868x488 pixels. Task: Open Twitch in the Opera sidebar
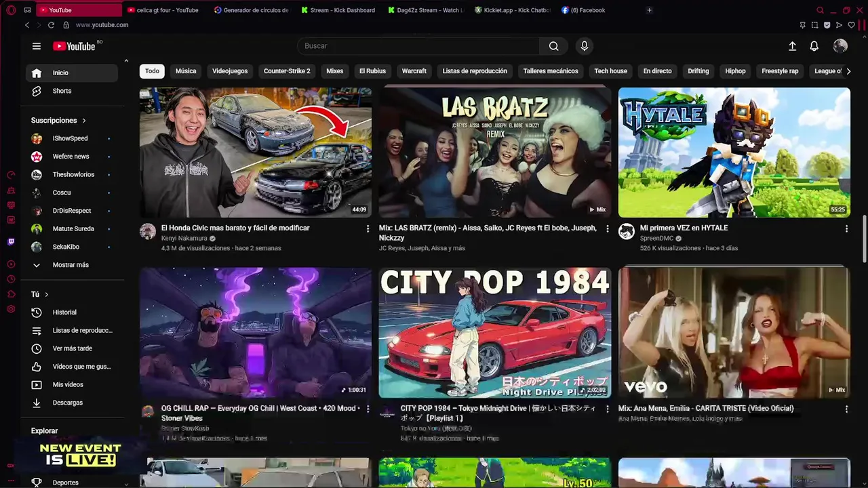[11, 242]
